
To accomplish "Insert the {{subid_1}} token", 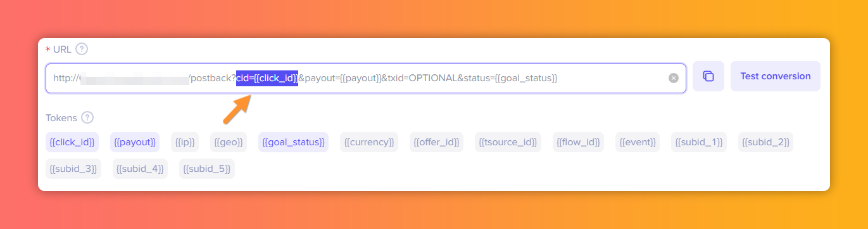I will pos(699,142).
